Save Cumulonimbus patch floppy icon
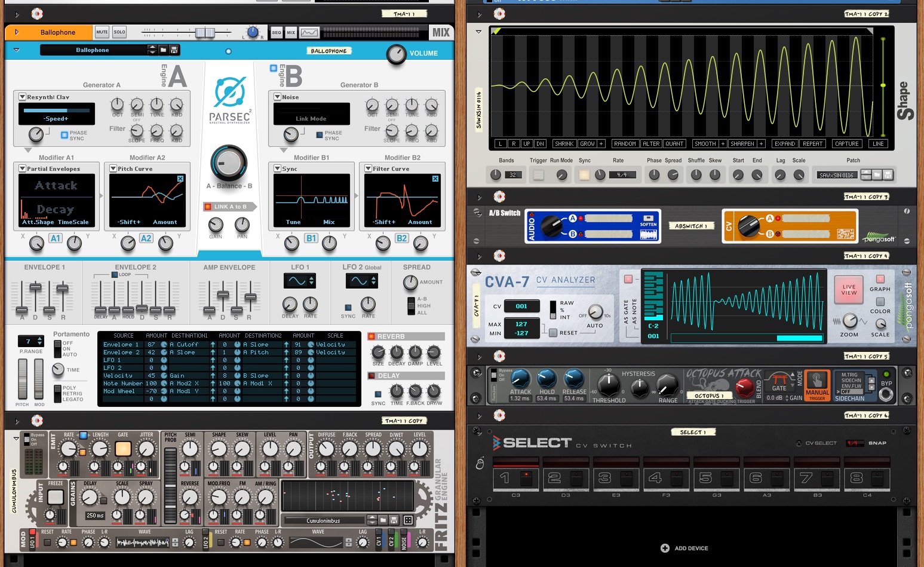 click(393, 520)
